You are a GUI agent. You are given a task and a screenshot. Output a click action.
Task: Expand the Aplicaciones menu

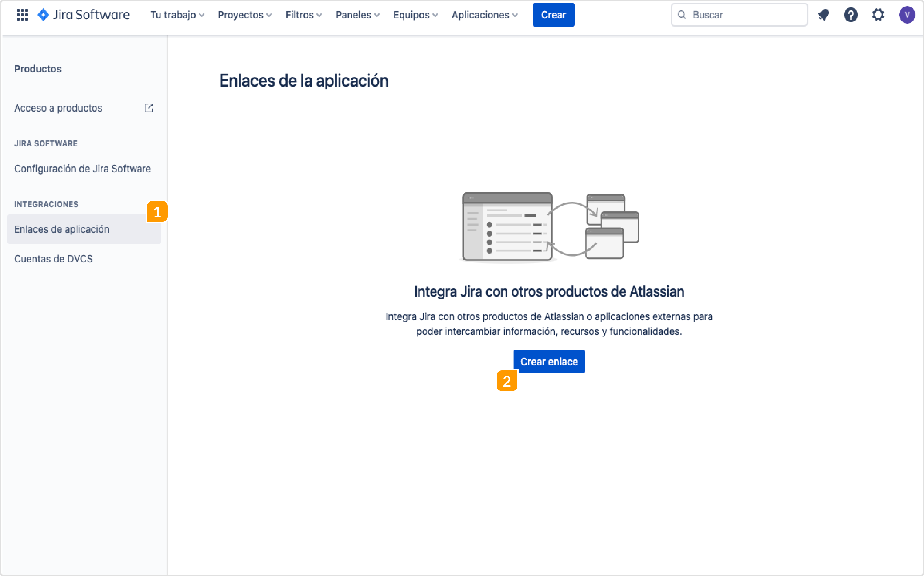pyautogui.click(x=485, y=15)
